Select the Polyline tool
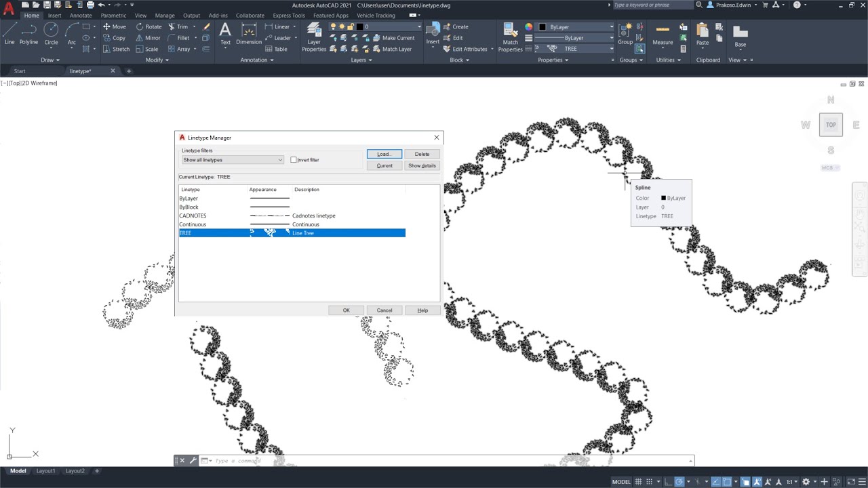Image resolution: width=868 pixels, height=488 pixels. 28,33
